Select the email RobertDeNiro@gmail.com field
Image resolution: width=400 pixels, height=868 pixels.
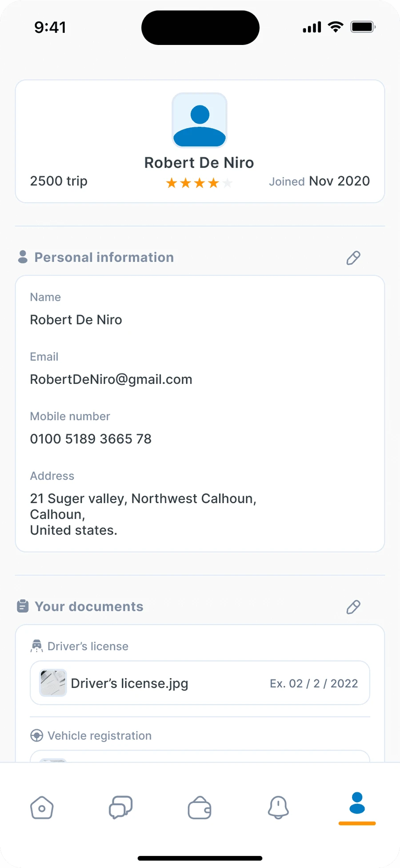click(x=111, y=379)
